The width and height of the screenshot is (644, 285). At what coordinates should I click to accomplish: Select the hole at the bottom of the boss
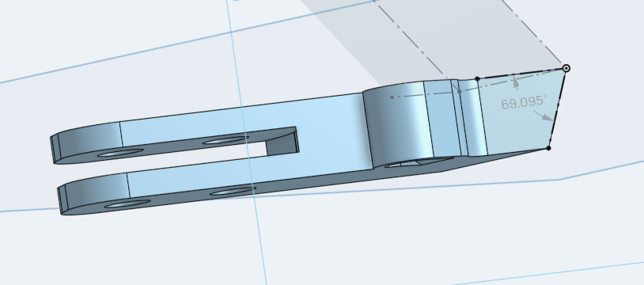(x=419, y=162)
